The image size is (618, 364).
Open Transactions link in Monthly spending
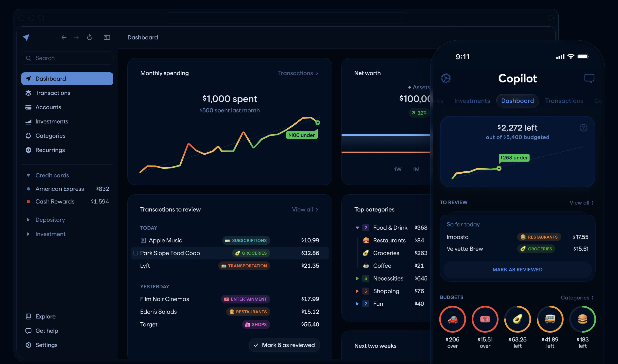pyautogui.click(x=298, y=73)
